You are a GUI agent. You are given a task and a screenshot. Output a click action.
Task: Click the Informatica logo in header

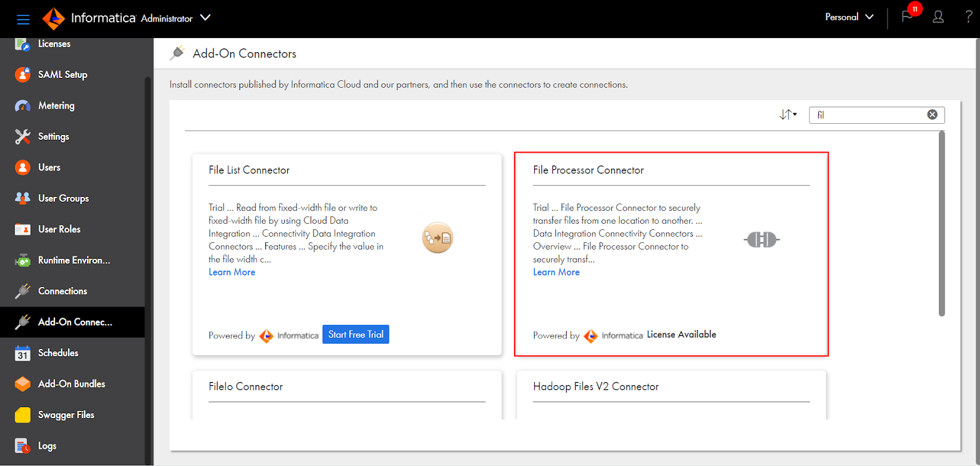tap(54, 18)
